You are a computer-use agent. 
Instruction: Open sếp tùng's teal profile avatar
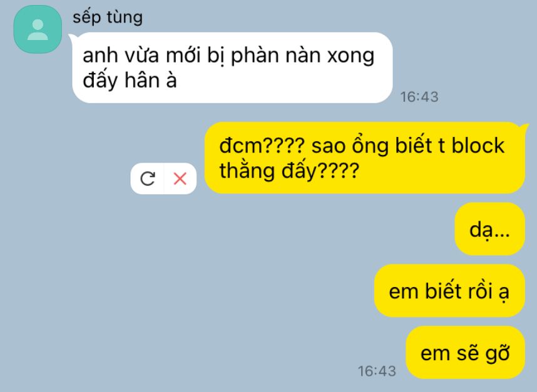click(x=38, y=29)
